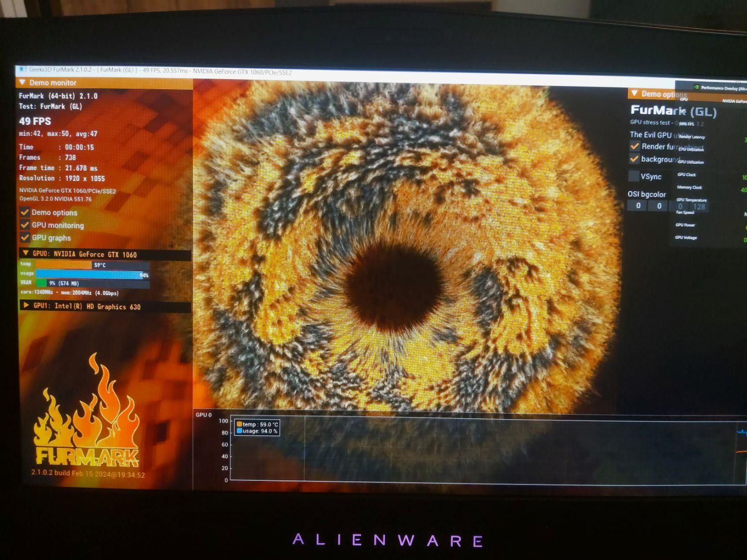Uncheck the GPU graphs checkbox
The height and width of the screenshot is (560, 747).
pyautogui.click(x=24, y=237)
